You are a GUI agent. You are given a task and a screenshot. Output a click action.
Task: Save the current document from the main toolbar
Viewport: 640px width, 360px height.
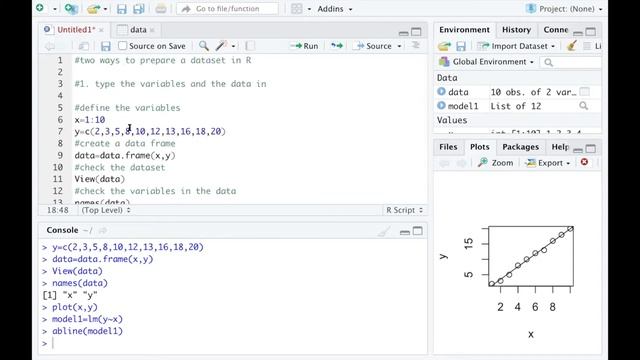[x=121, y=9]
